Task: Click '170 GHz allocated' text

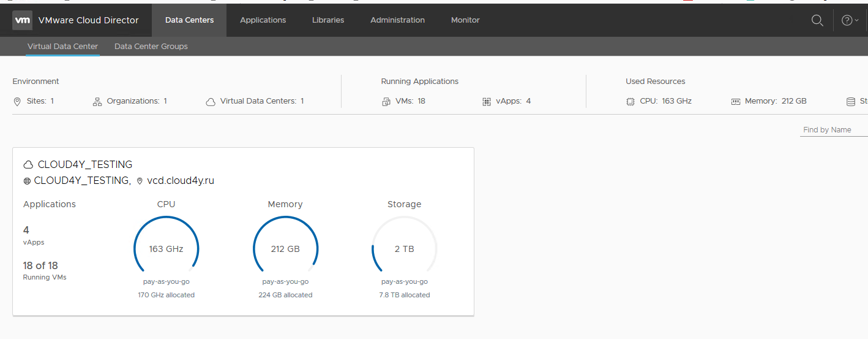Action: coord(166,295)
